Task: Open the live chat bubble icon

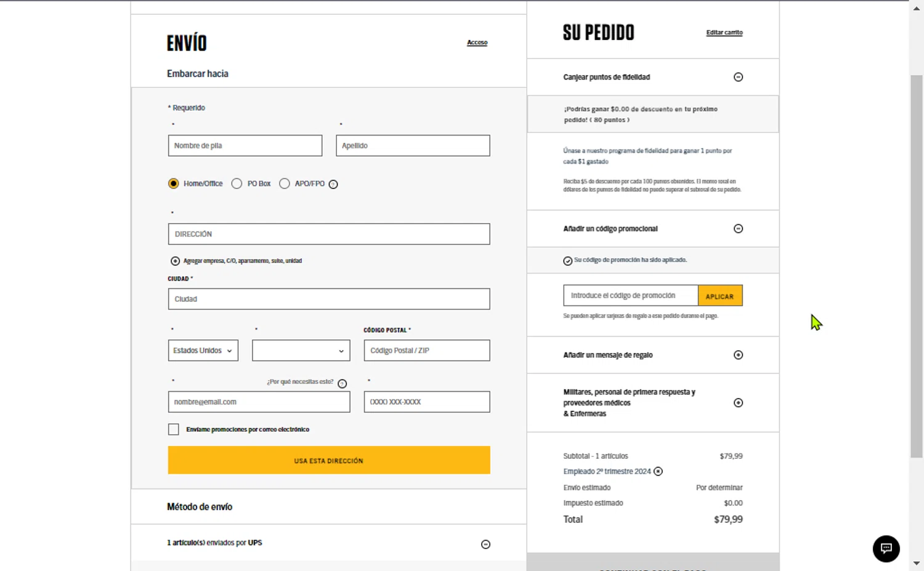Action: pos(886,548)
